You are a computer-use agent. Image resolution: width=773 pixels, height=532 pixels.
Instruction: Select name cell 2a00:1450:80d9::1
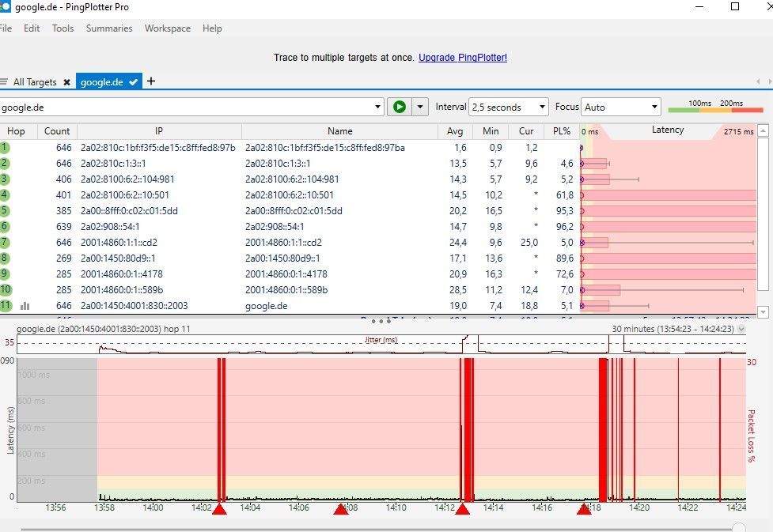[x=282, y=258]
